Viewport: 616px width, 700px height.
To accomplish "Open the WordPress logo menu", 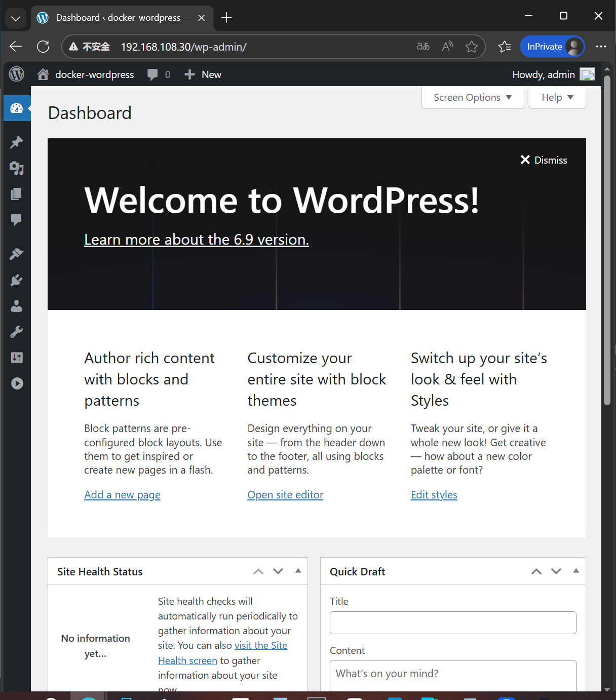I will point(17,74).
